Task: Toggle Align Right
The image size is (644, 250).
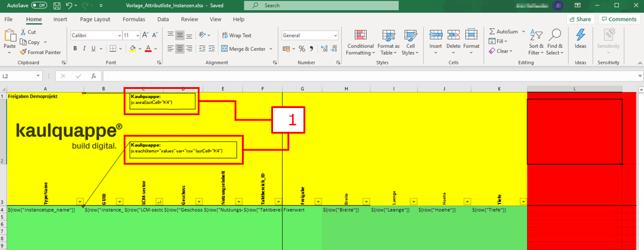Action: pyautogui.click(x=189, y=48)
